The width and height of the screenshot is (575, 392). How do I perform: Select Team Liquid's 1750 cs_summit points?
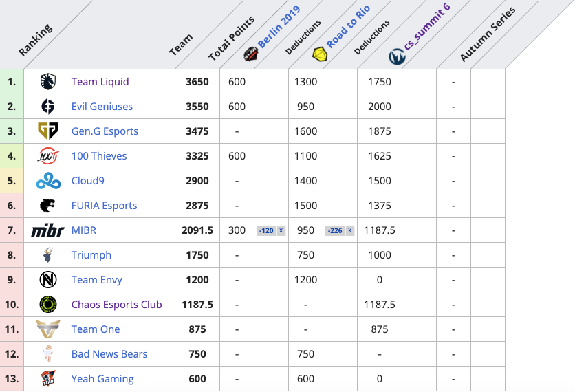[x=380, y=81]
